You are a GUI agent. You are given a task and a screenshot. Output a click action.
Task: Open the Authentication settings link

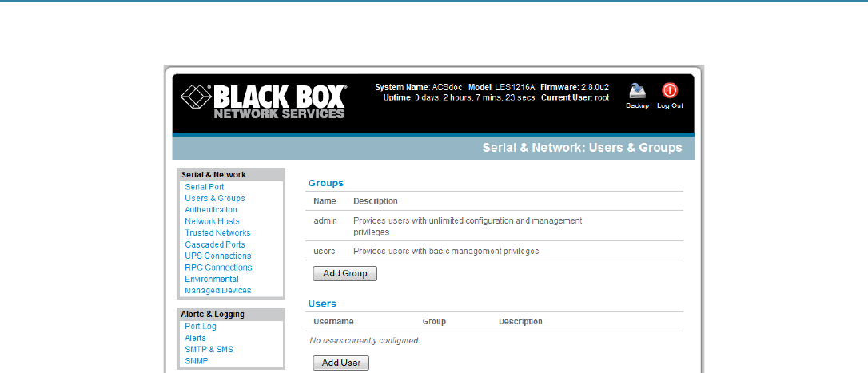click(210, 210)
